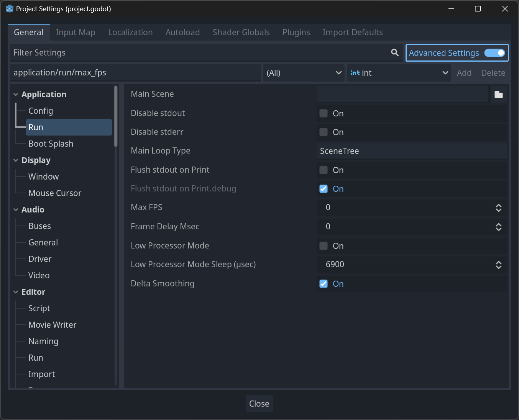This screenshot has height=420, width=519.
Task: Click the Main Scene path field
Action: click(x=402, y=94)
